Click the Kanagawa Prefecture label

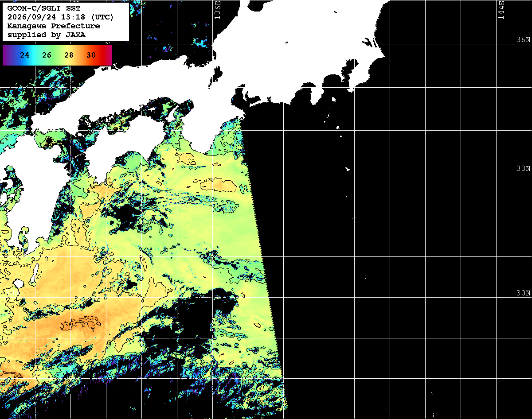coord(54,26)
